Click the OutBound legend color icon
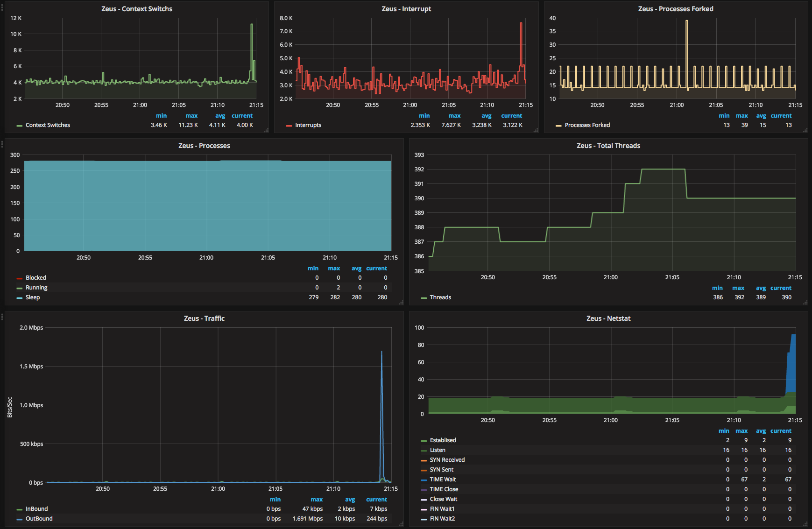 coord(19,519)
